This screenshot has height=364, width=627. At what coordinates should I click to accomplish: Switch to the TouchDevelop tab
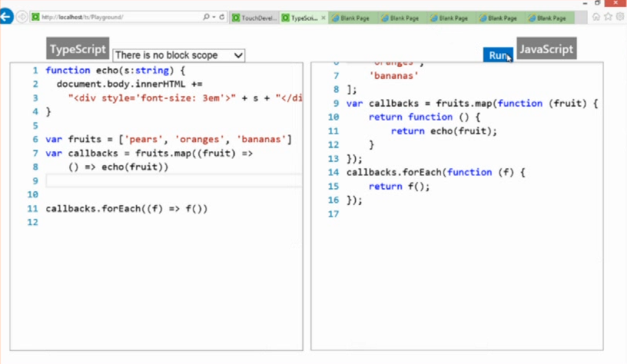coord(254,18)
